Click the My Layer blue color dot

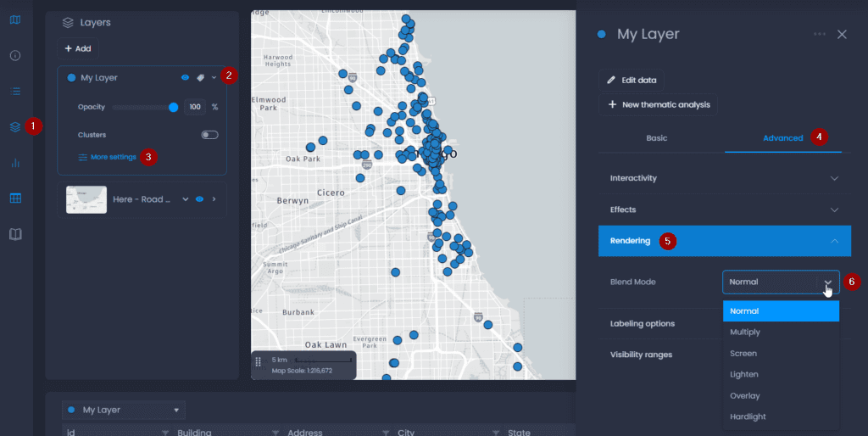[71, 78]
